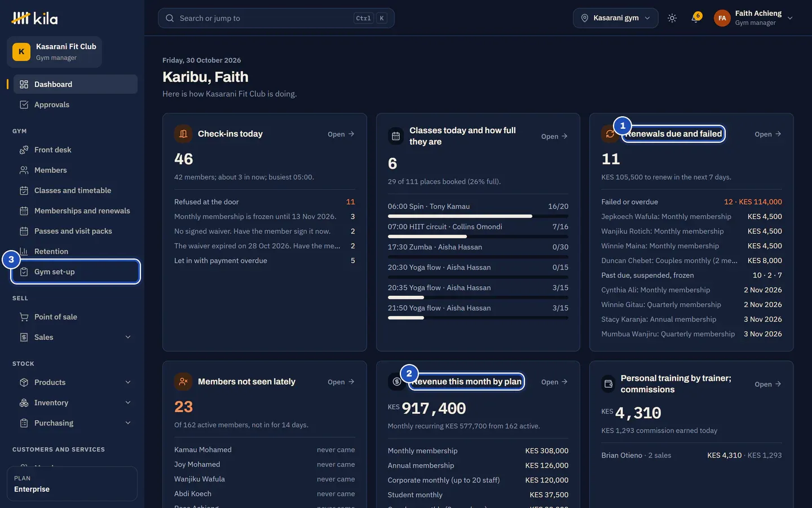This screenshot has height=508, width=812.
Task: Click the Personal training wallet icon
Action: click(x=608, y=384)
